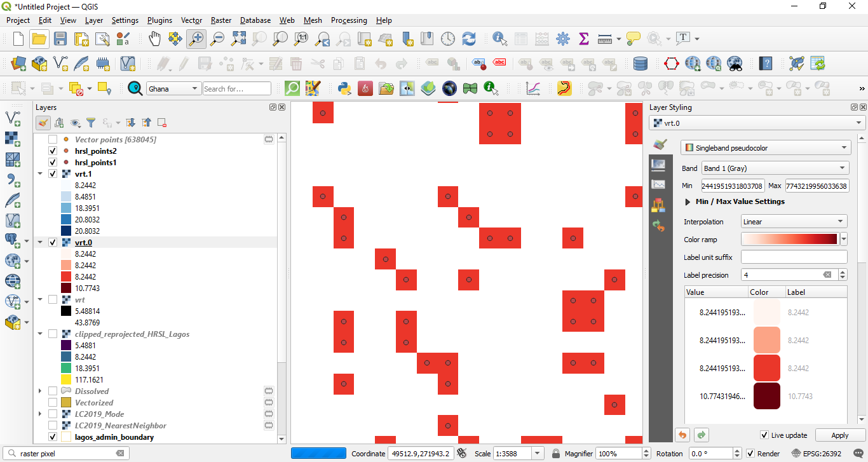Toggle the Render checkbox in status bar
This screenshot has width=868, height=462.
[x=751, y=454]
